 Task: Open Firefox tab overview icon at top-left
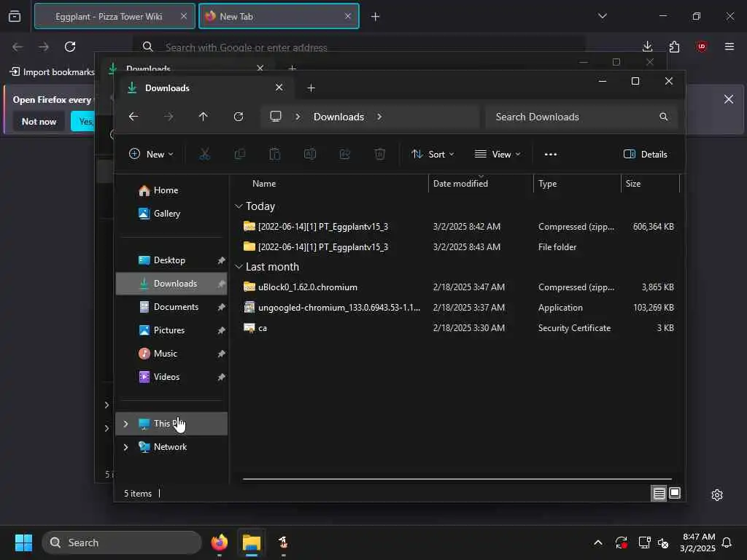click(x=15, y=17)
